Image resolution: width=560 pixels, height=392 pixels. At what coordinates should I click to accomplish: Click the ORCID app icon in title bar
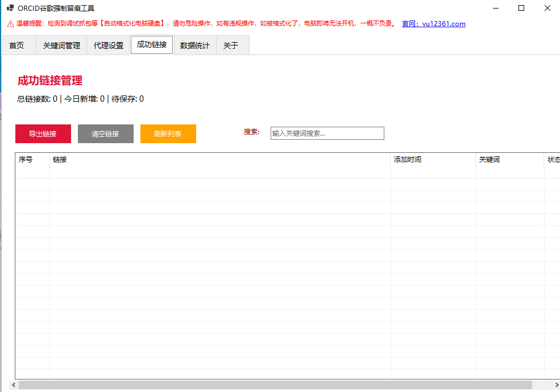(x=10, y=8)
